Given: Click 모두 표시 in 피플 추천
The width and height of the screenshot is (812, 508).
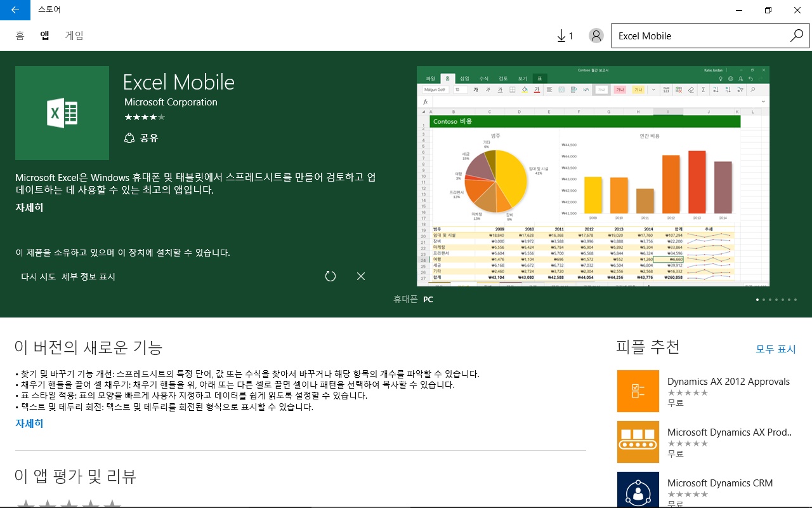Looking at the screenshot, I should 775,349.
